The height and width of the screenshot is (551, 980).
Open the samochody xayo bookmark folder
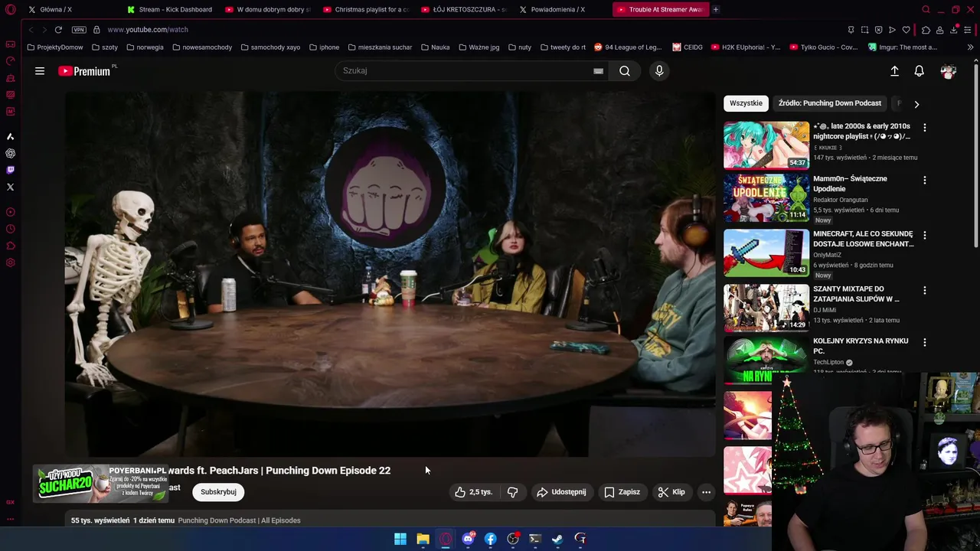tap(269, 47)
